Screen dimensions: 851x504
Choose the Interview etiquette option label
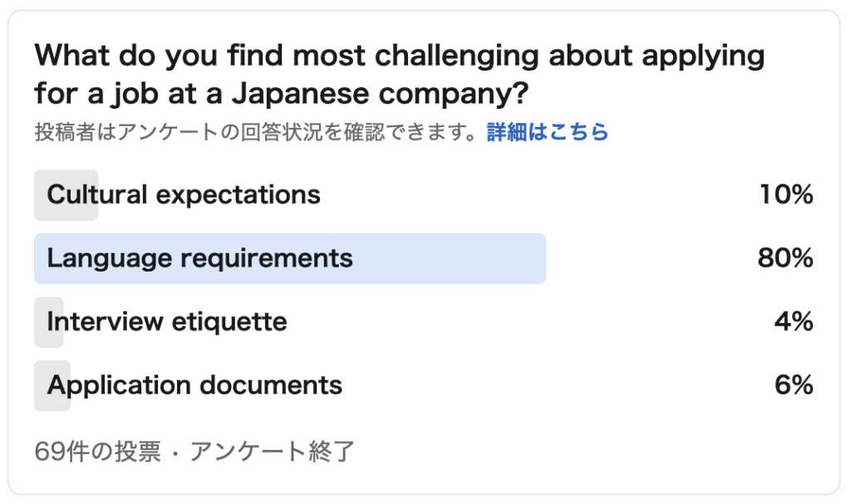(167, 321)
